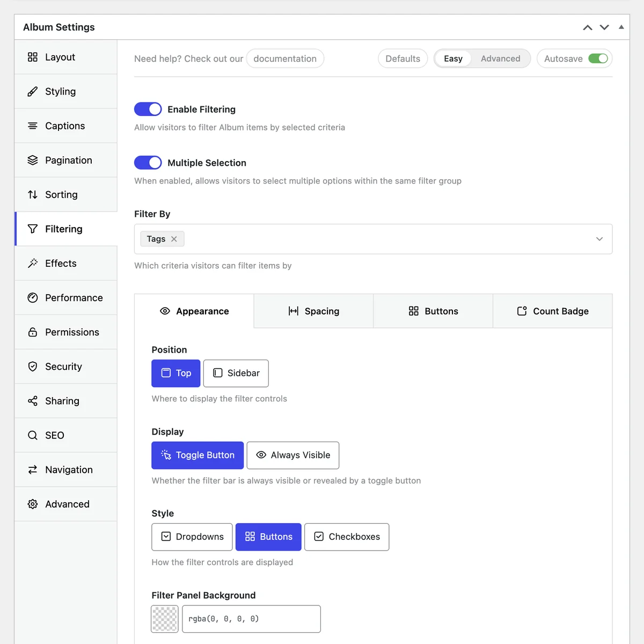Image resolution: width=644 pixels, height=644 pixels.
Task: Choose Always Visible display option
Action: click(293, 455)
